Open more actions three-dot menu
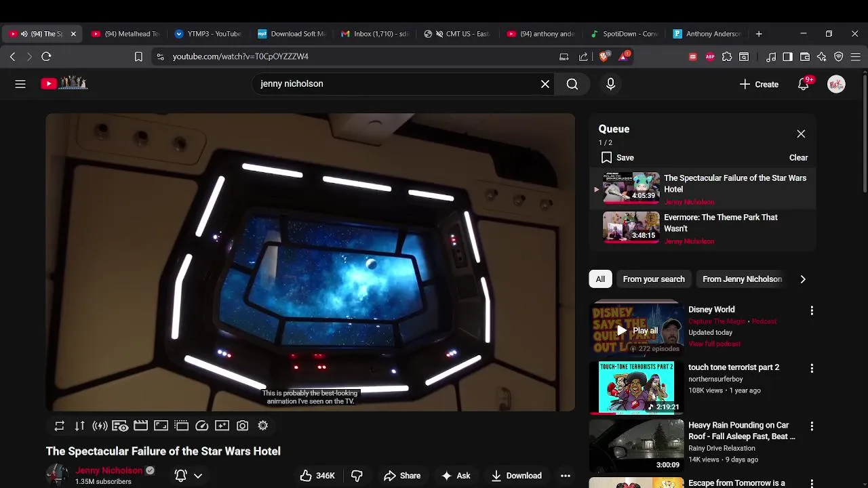Image resolution: width=868 pixels, height=488 pixels. pyautogui.click(x=565, y=476)
